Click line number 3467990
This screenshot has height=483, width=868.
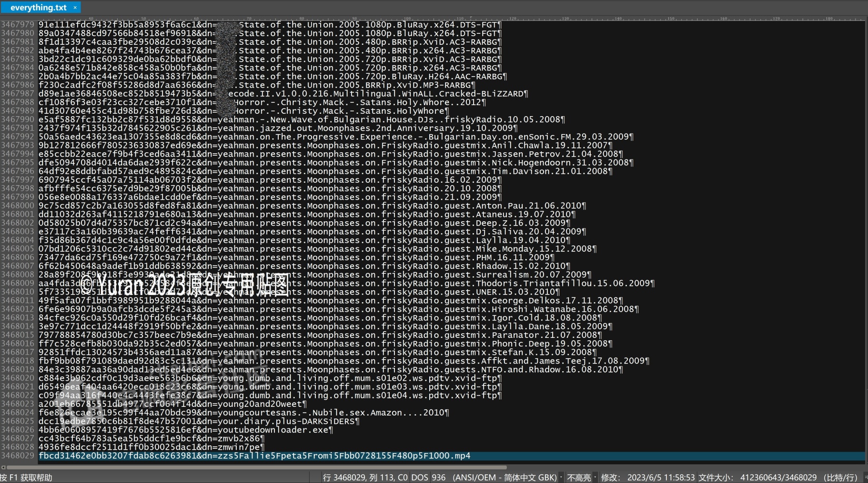click(18, 120)
